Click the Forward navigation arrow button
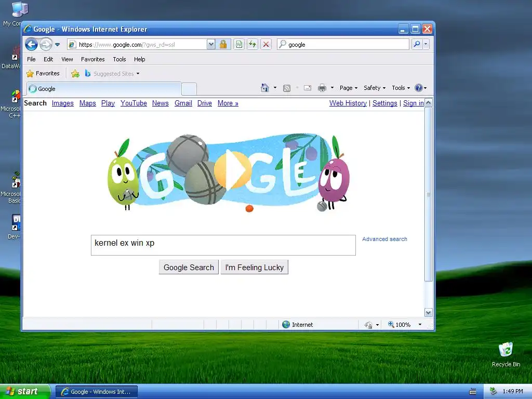 point(46,44)
